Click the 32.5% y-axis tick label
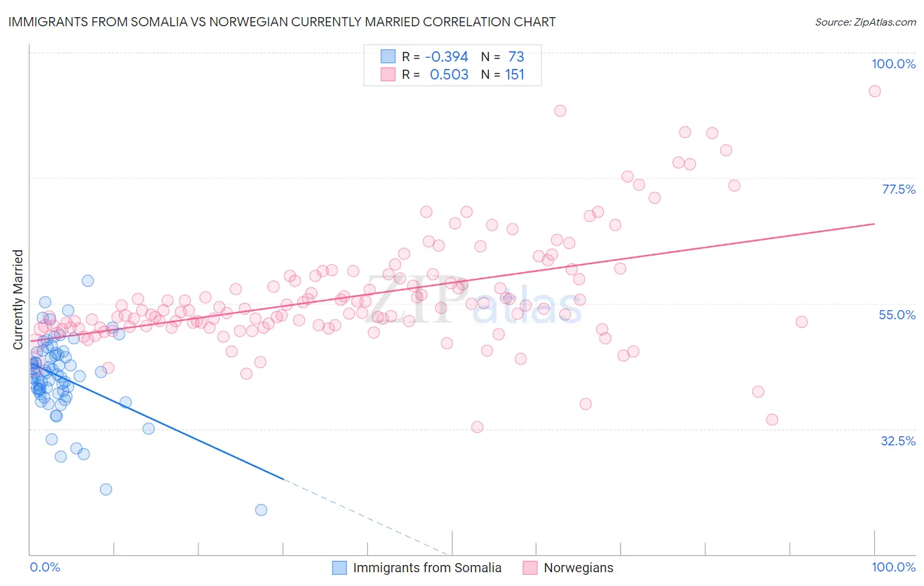Viewport: 924px width, 586px height. coord(898,441)
